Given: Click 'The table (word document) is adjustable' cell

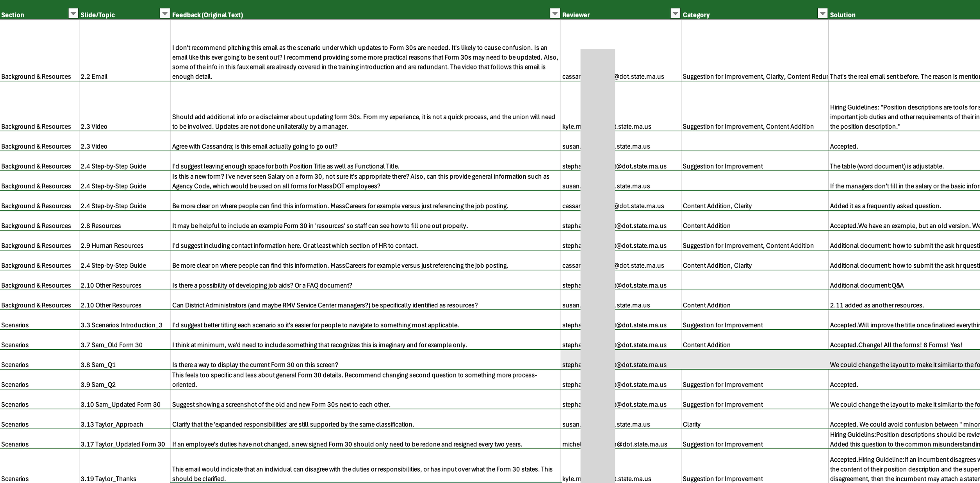Looking at the screenshot, I should [x=886, y=166].
